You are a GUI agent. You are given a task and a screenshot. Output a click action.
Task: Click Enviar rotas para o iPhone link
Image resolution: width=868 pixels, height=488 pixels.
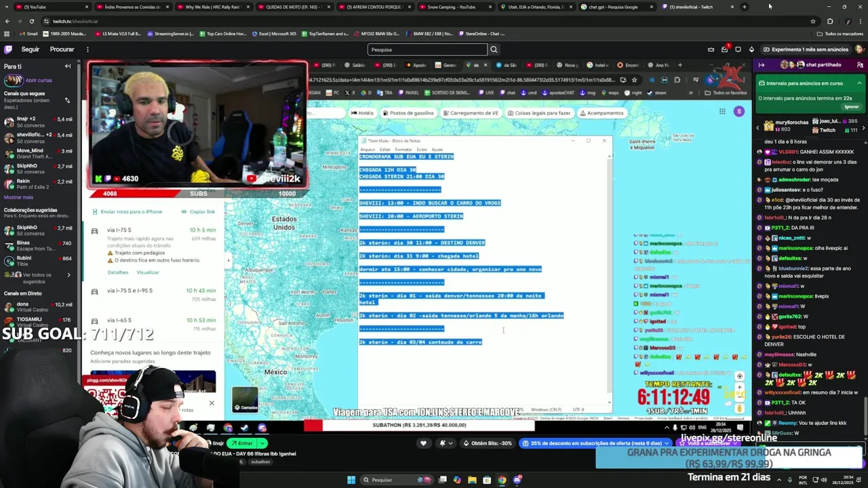point(127,211)
